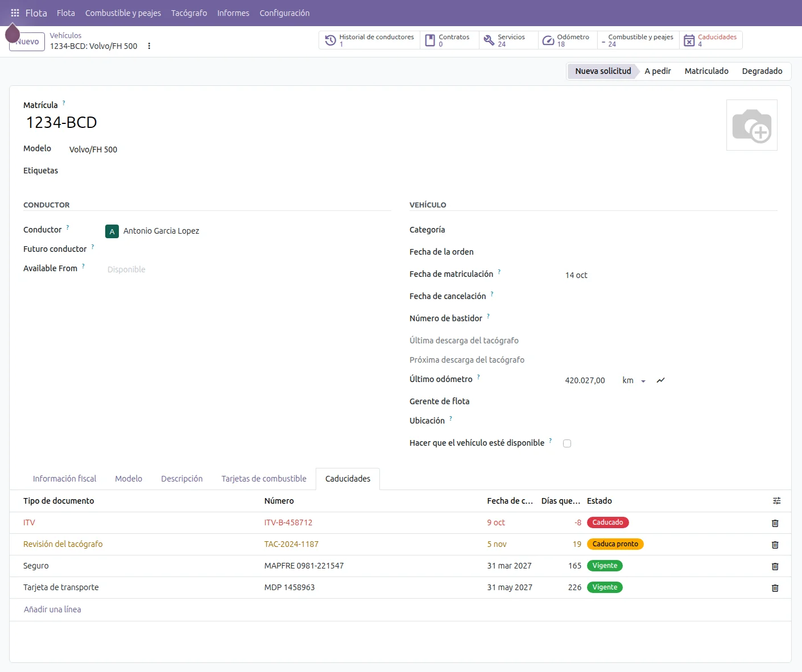Click the Nuevo button

point(27,42)
